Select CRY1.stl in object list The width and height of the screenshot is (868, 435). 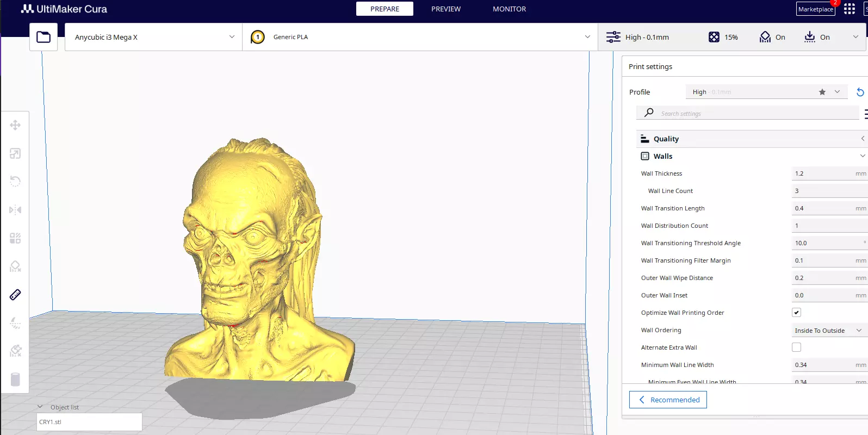pyautogui.click(x=89, y=422)
